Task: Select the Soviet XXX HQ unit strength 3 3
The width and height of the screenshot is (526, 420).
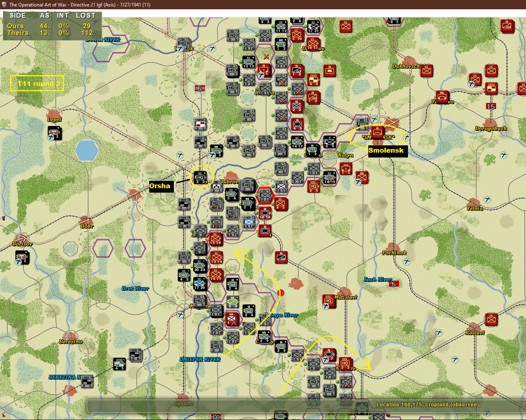Action: pos(313,186)
